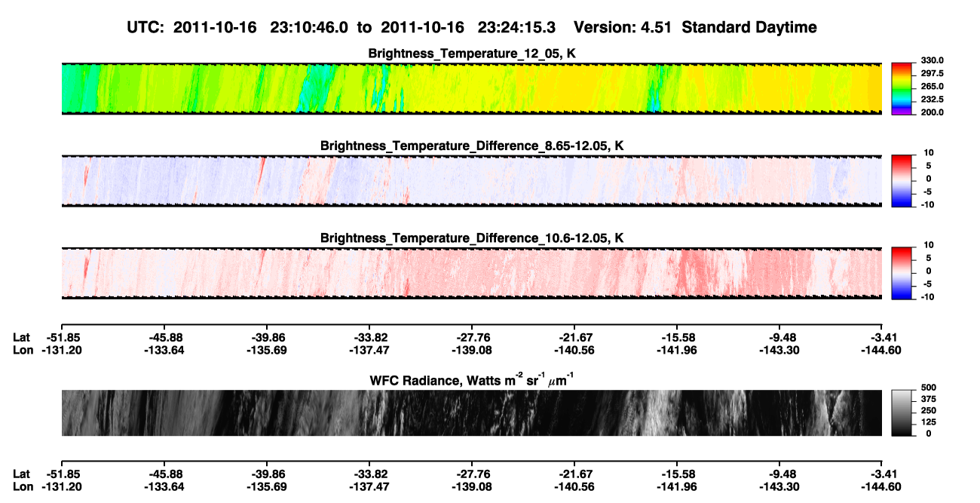Viewport: 980px width, 503px height.
Task: Click the Lon row label on bottom axis
Action: tap(23, 487)
